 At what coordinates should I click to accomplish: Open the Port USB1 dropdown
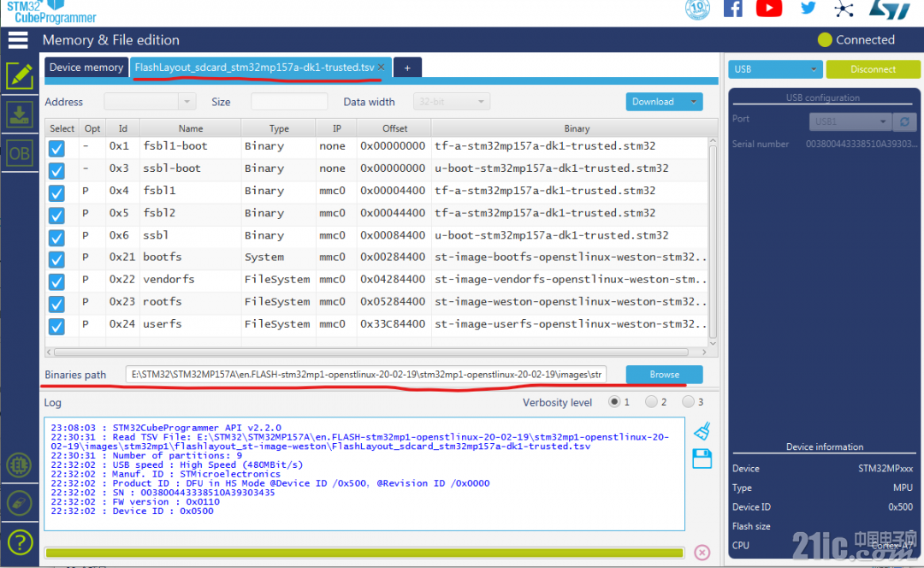[x=850, y=121]
